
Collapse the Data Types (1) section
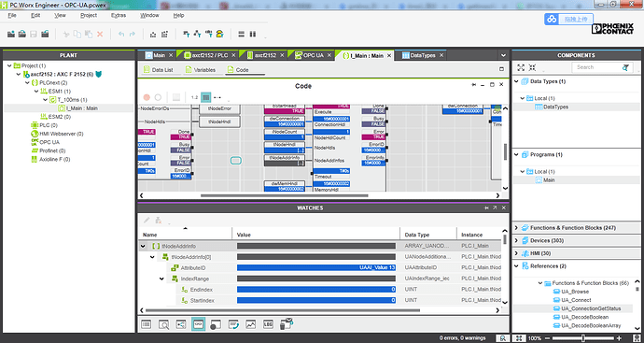(517, 81)
